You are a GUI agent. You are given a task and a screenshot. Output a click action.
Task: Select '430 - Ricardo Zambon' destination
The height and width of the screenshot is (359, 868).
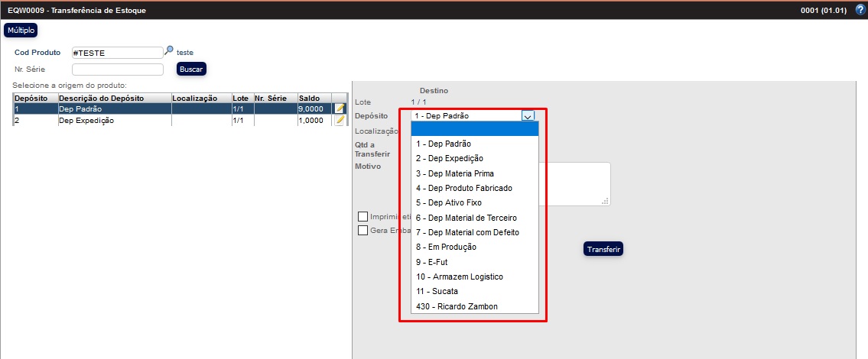pyautogui.click(x=457, y=306)
